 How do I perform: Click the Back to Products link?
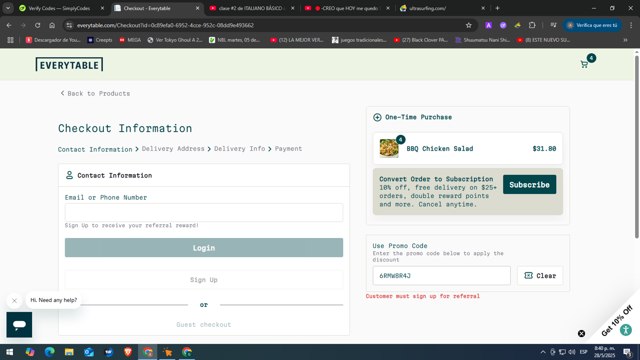click(x=95, y=93)
